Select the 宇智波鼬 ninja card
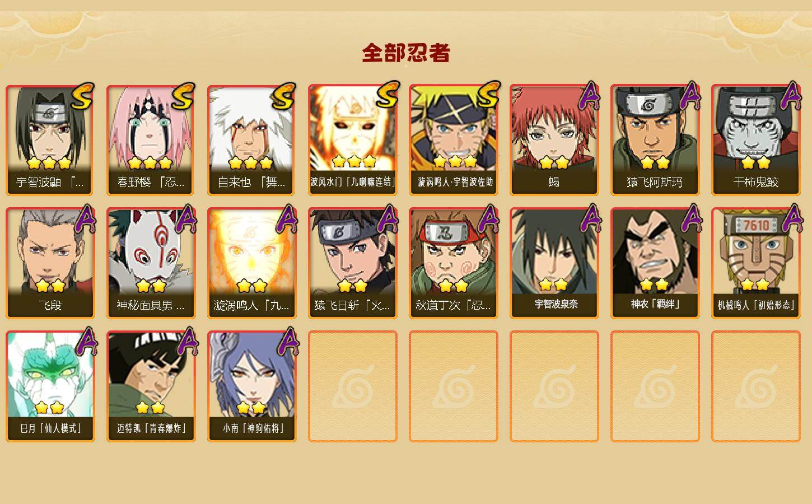Viewport: 812px width, 504px height. pos(50,140)
